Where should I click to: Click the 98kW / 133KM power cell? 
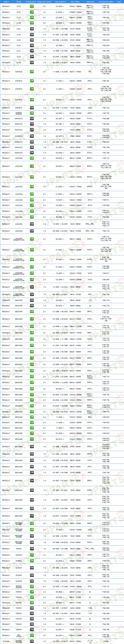pos(75,158)
